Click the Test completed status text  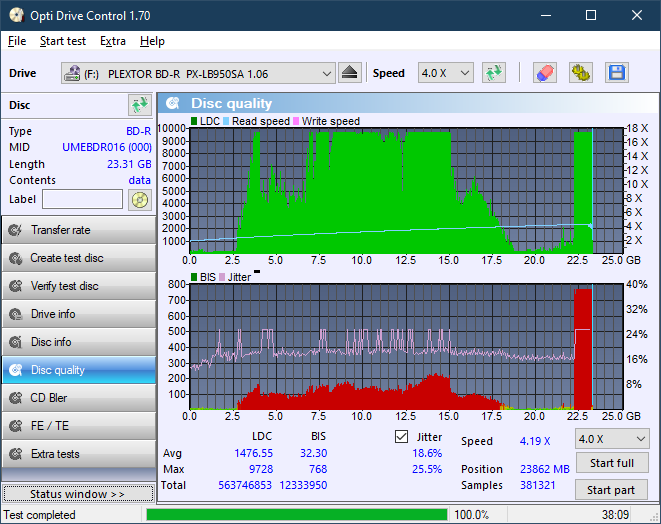click(40, 515)
